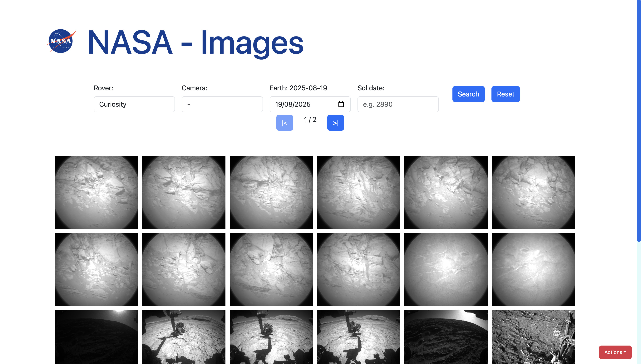Open the calendar picker on the date field
Viewport: 641px width, 364px height.
click(341, 104)
